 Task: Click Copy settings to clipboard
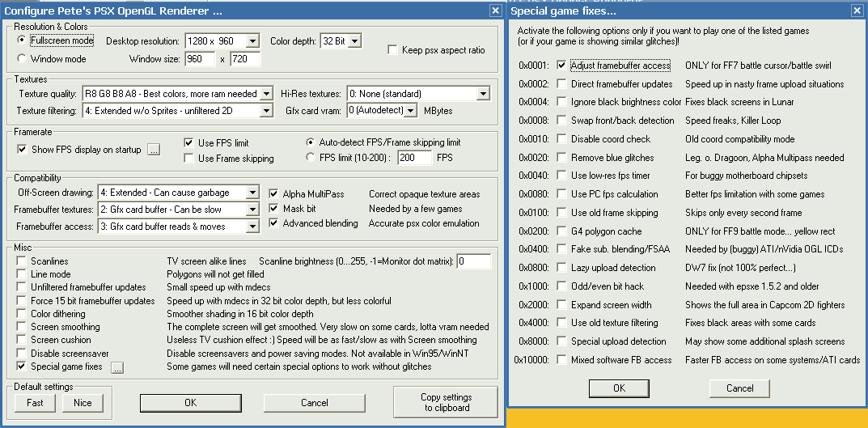(446, 403)
